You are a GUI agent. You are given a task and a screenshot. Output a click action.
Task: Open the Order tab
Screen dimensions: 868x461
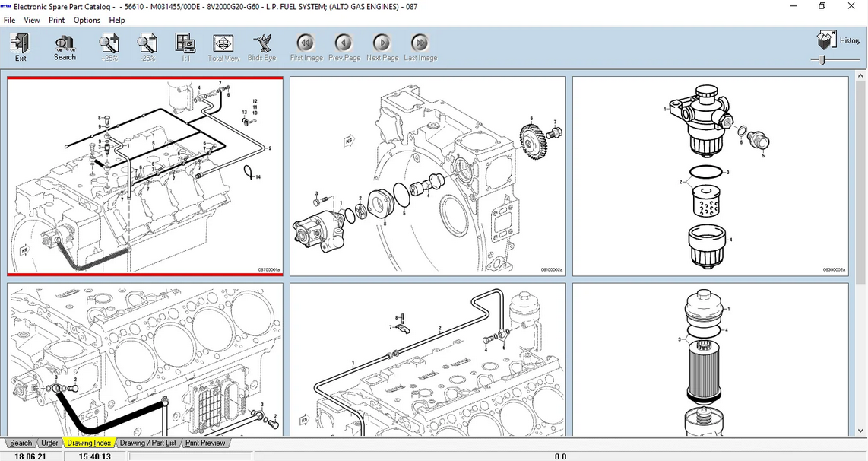pos(49,443)
